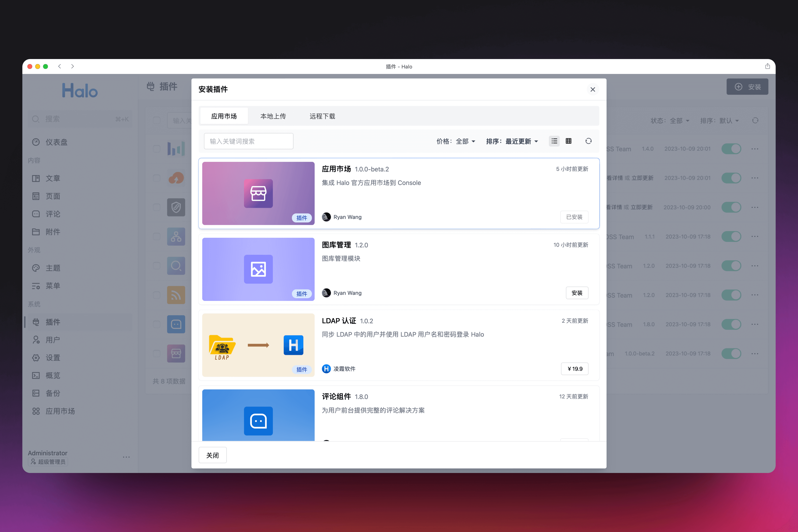Open LDAP 认证 plugin thumbnail
This screenshot has width=798, height=532.
(258, 345)
